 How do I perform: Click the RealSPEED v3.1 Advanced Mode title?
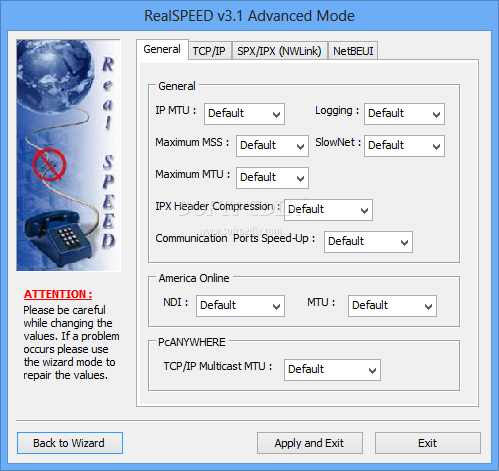point(249,16)
